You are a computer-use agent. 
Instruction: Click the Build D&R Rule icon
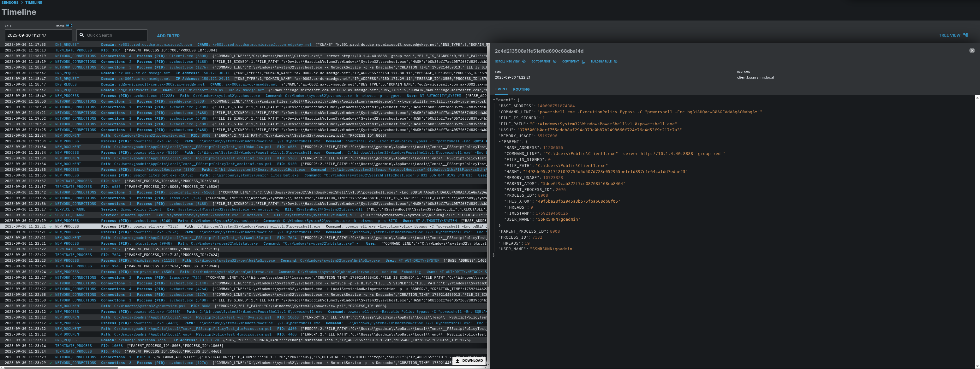click(616, 61)
